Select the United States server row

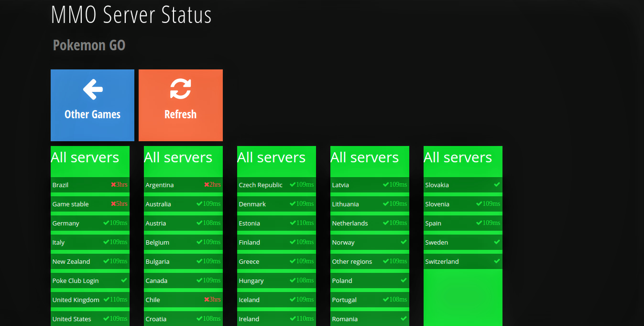pos(90,319)
